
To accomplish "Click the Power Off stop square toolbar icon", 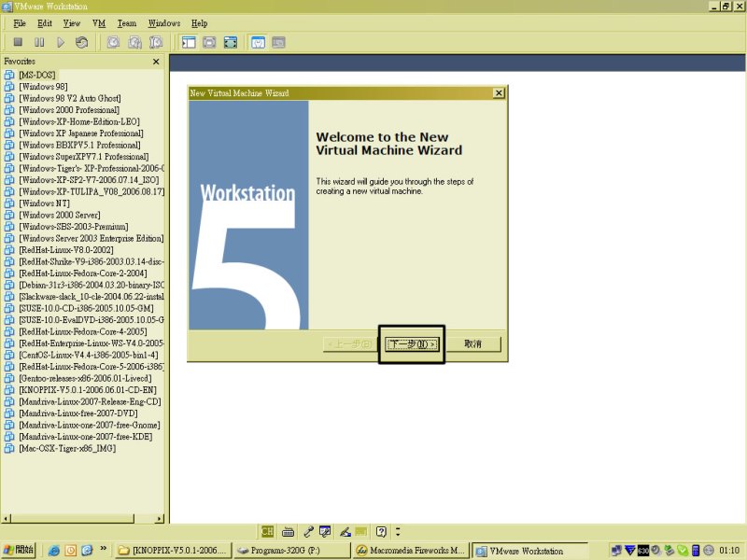I will [18, 42].
